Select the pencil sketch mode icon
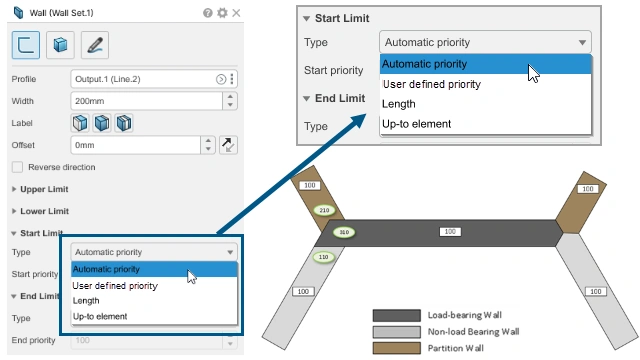This screenshot has width=640, height=360. coord(95,45)
